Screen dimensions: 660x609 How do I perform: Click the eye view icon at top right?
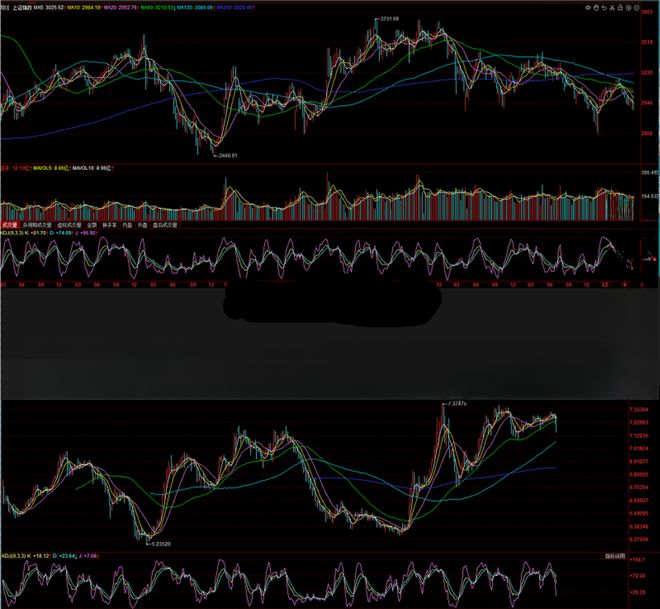tap(588, 8)
